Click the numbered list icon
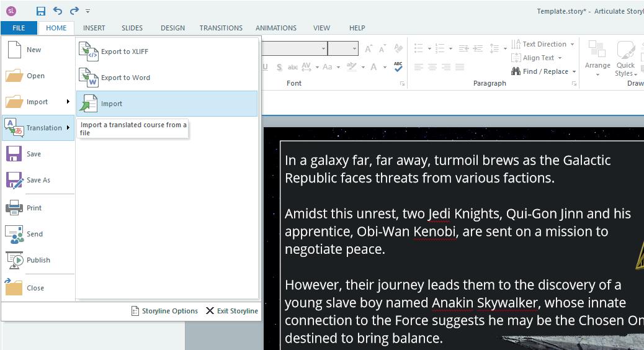 point(440,48)
